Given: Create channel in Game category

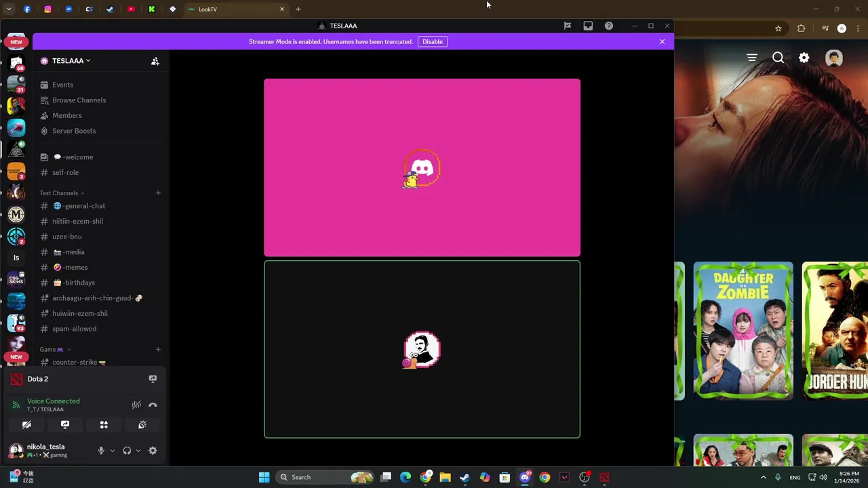Looking at the screenshot, I should pyautogui.click(x=158, y=350).
